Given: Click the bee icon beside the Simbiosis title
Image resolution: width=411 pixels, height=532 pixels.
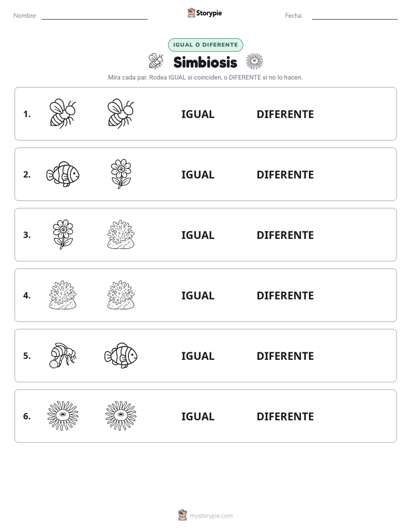Looking at the screenshot, I should click(x=156, y=61).
